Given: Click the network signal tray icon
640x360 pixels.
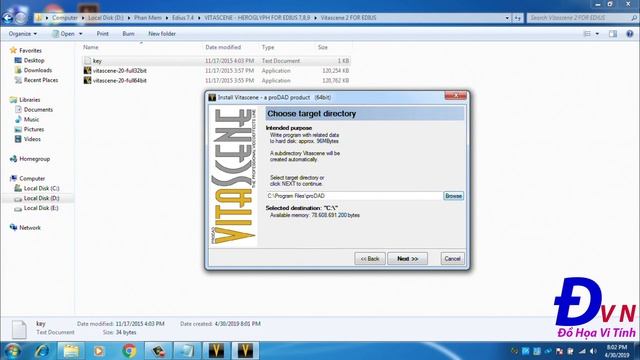Looking at the screenshot, I should coord(582,351).
